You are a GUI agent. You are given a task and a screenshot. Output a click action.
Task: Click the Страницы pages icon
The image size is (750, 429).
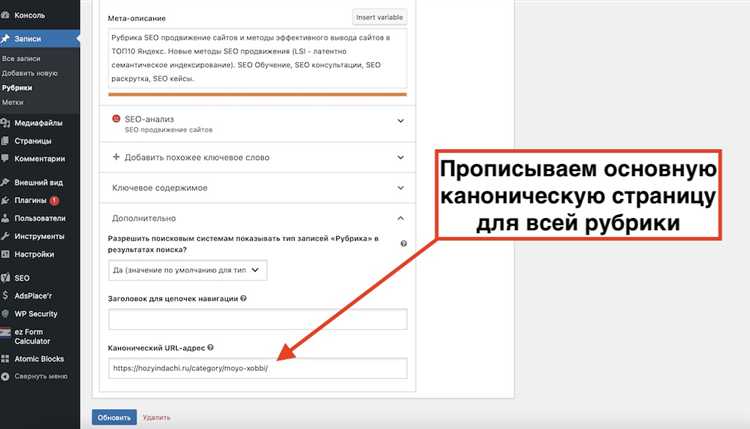click(5, 141)
